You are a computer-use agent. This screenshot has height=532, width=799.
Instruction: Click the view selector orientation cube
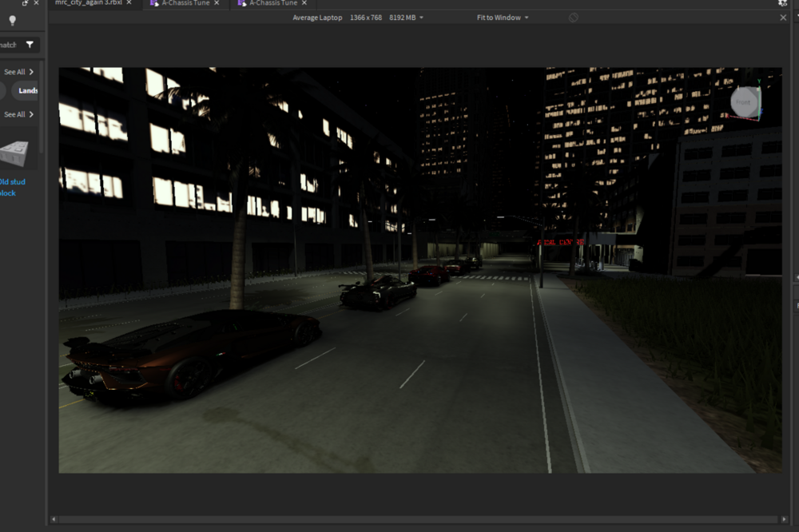(746, 102)
